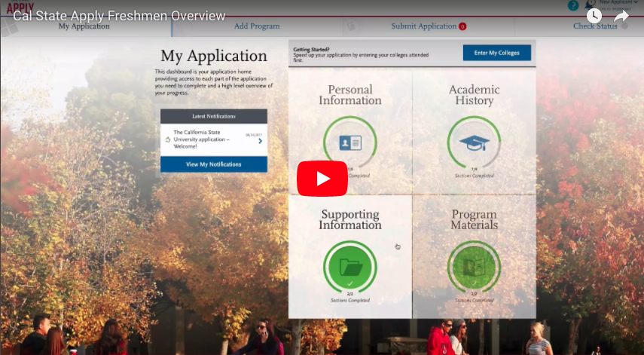
Task: Click the teal help question mark icon
Action: click(x=573, y=5)
